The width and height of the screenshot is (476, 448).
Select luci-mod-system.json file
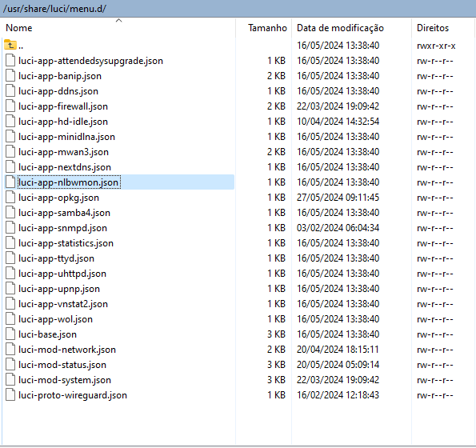click(x=64, y=380)
